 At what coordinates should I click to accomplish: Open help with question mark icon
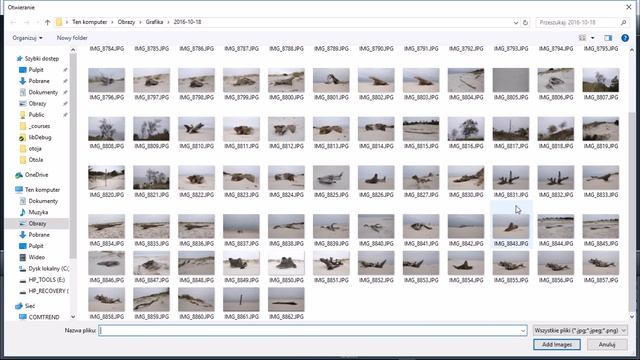(625, 38)
